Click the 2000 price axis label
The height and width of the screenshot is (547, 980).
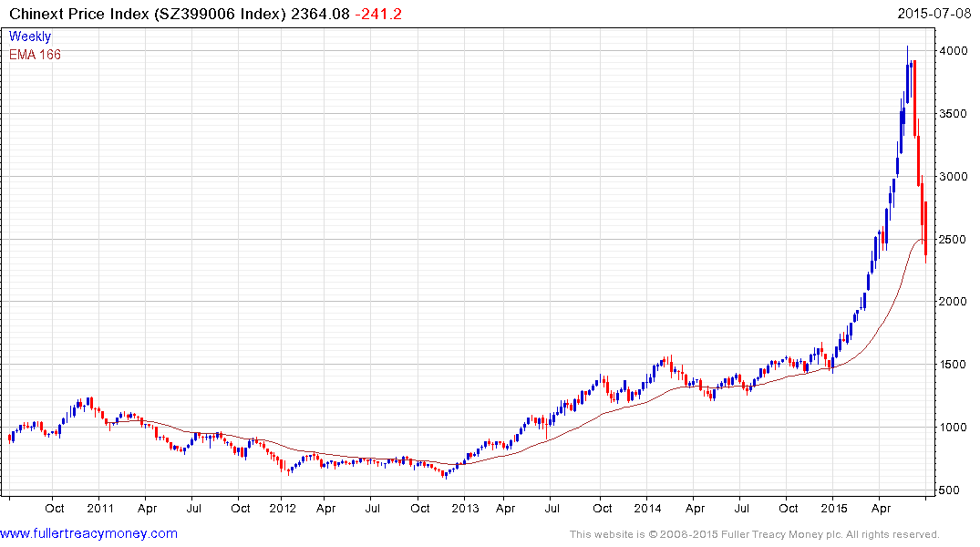[x=954, y=302]
